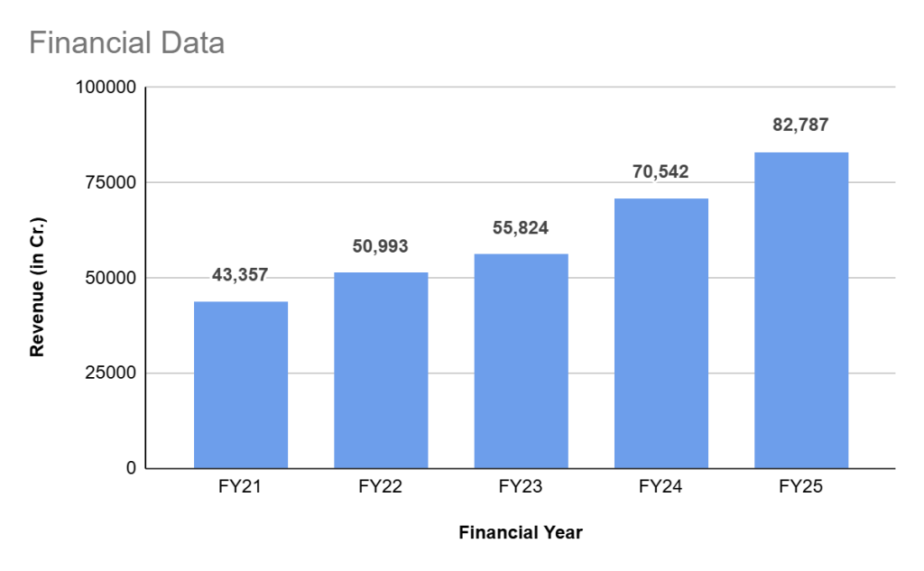Select the Revenue (in Cr.) axis title
924x571 pixels.
(x=37, y=287)
